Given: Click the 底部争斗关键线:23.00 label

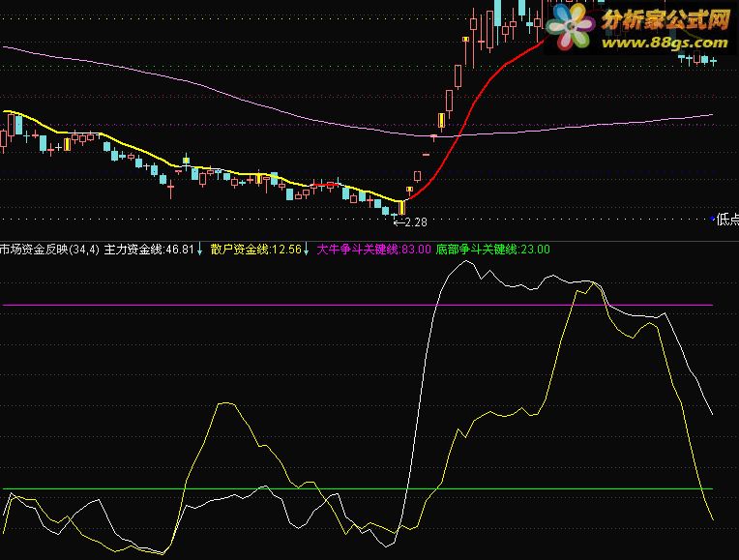Looking at the screenshot, I should coord(492,250).
